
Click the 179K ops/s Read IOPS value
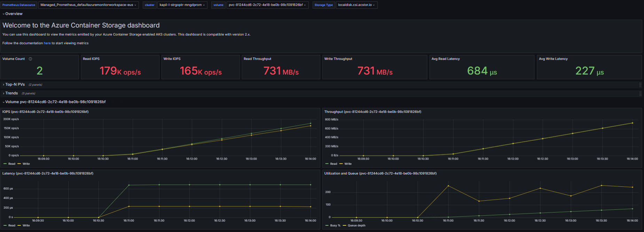click(x=120, y=71)
